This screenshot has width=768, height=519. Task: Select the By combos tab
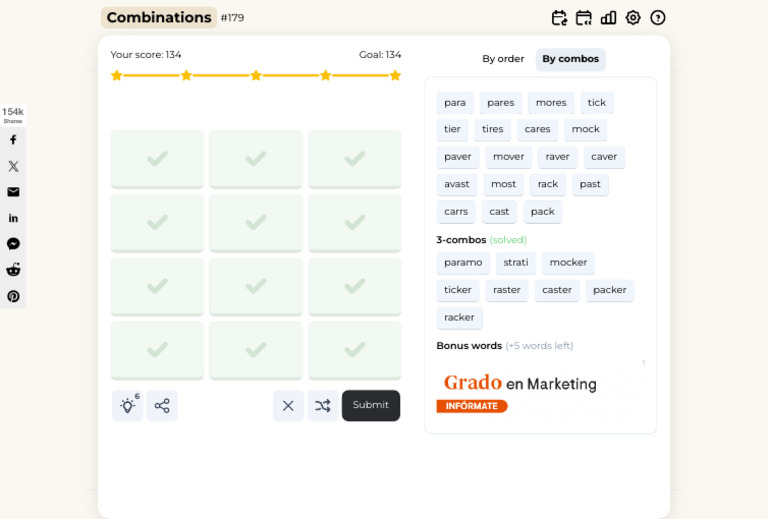click(571, 59)
